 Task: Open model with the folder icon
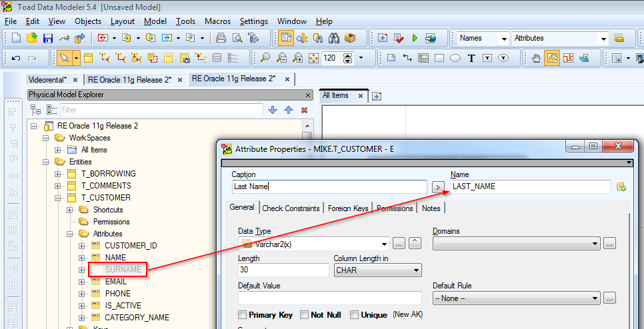pos(31,38)
